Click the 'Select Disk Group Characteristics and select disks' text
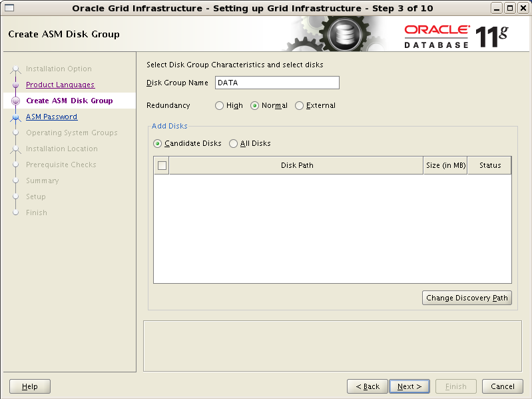 (235, 65)
